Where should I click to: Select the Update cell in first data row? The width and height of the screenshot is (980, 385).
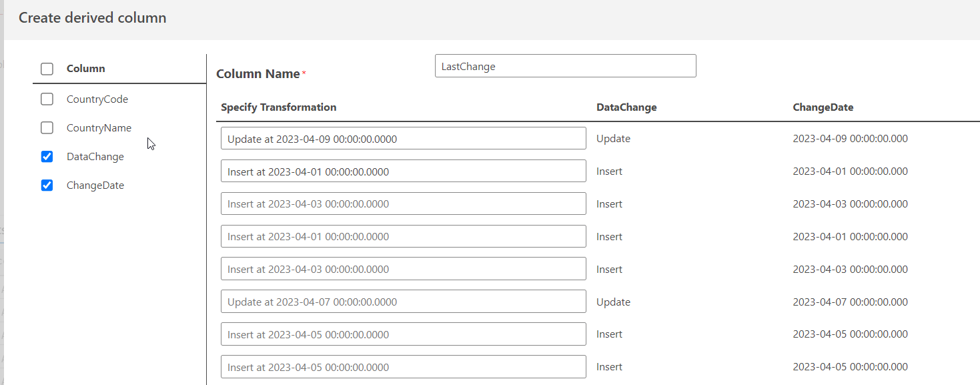[x=613, y=139]
